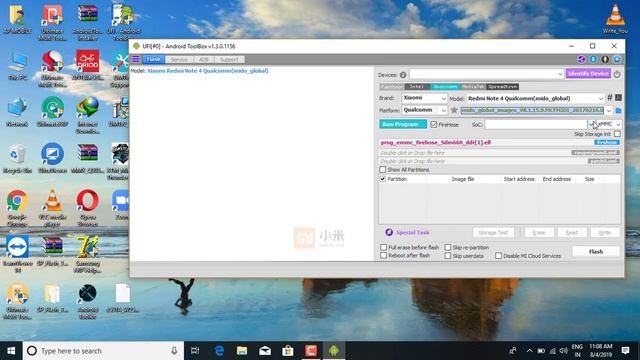This screenshot has width=640, height=360.
Task: Expand the firmware path dropdown arrow
Action: (x=609, y=111)
